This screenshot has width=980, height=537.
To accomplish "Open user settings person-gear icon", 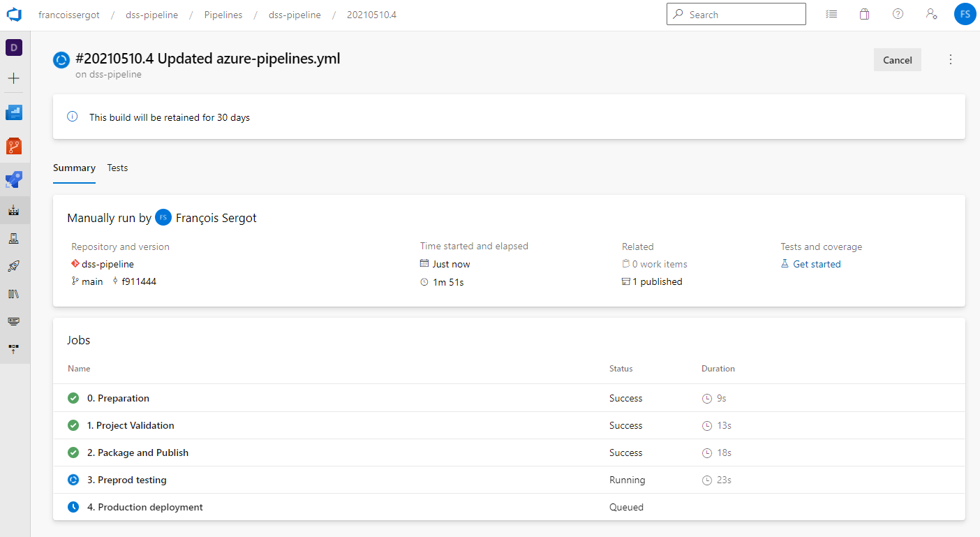I will (x=932, y=14).
